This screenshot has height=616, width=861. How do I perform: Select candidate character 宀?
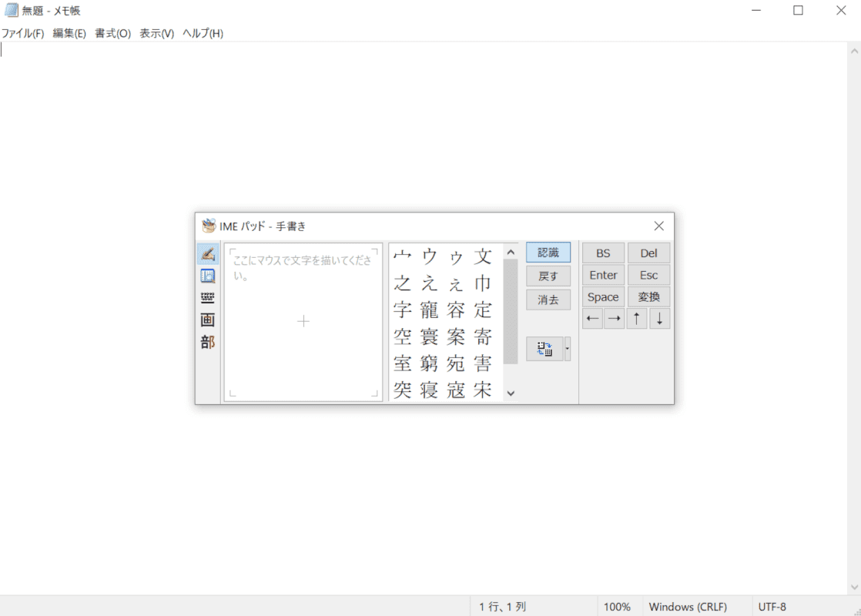coord(403,256)
